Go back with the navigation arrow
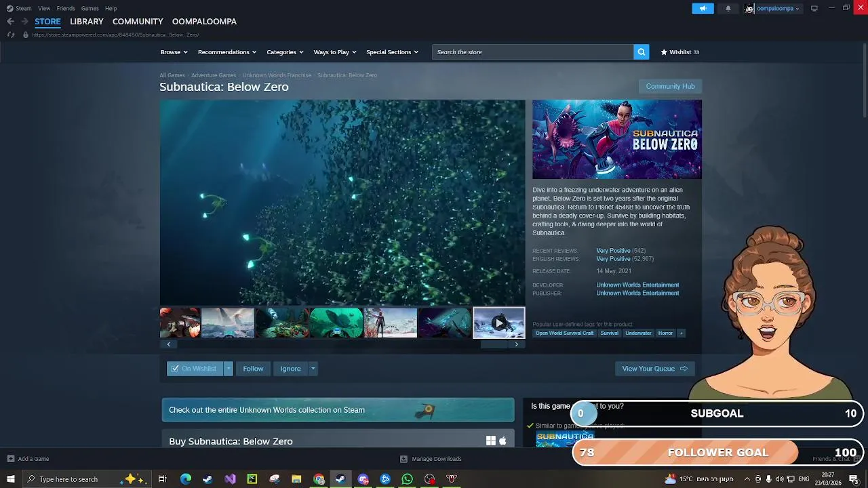The image size is (868, 488). [10, 22]
